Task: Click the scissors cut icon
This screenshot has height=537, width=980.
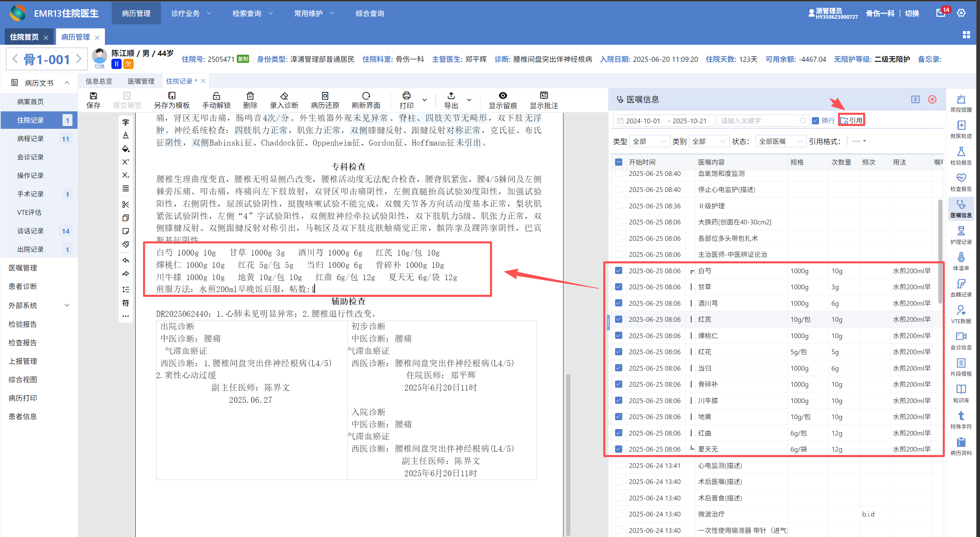Action: 125,205
